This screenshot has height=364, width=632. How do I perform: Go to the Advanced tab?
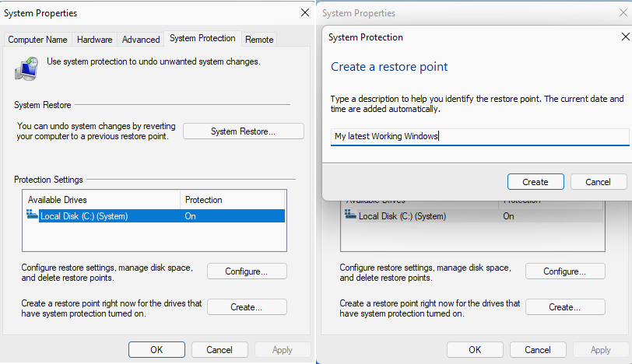(x=141, y=40)
